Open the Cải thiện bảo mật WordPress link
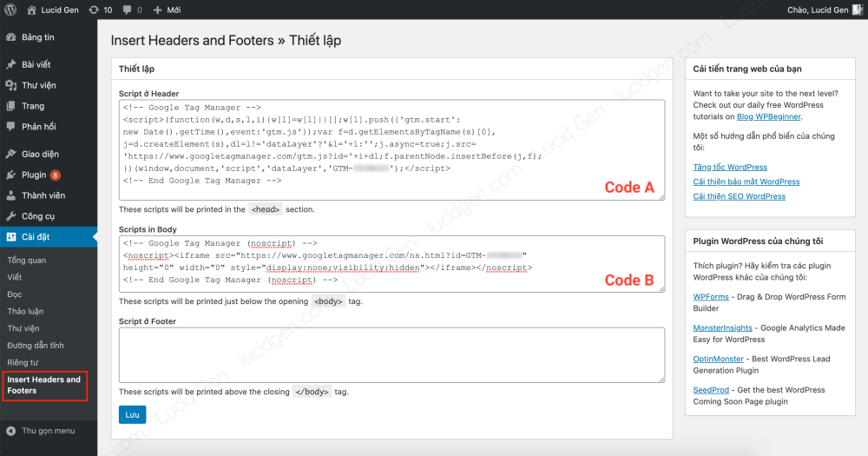Viewport: 868px width, 456px height. coord(746,182)
